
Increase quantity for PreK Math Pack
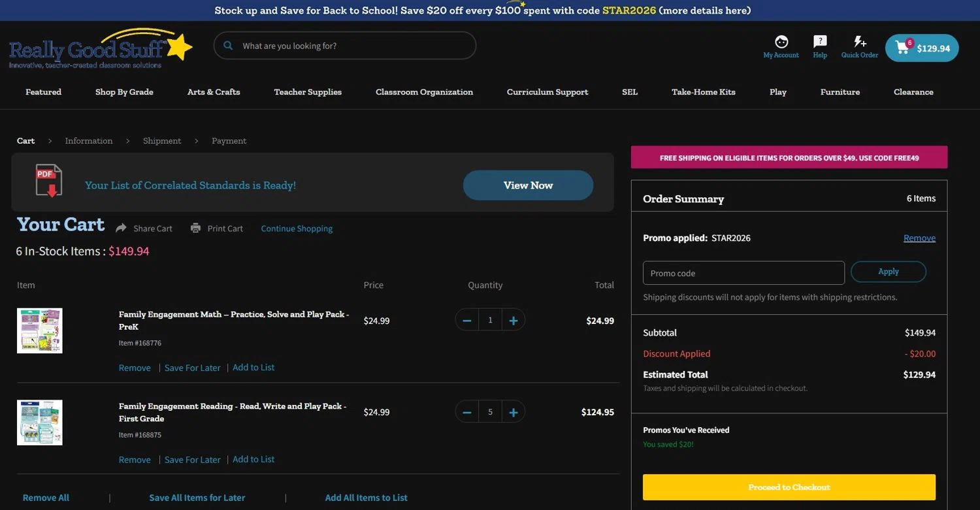point(514,320)
